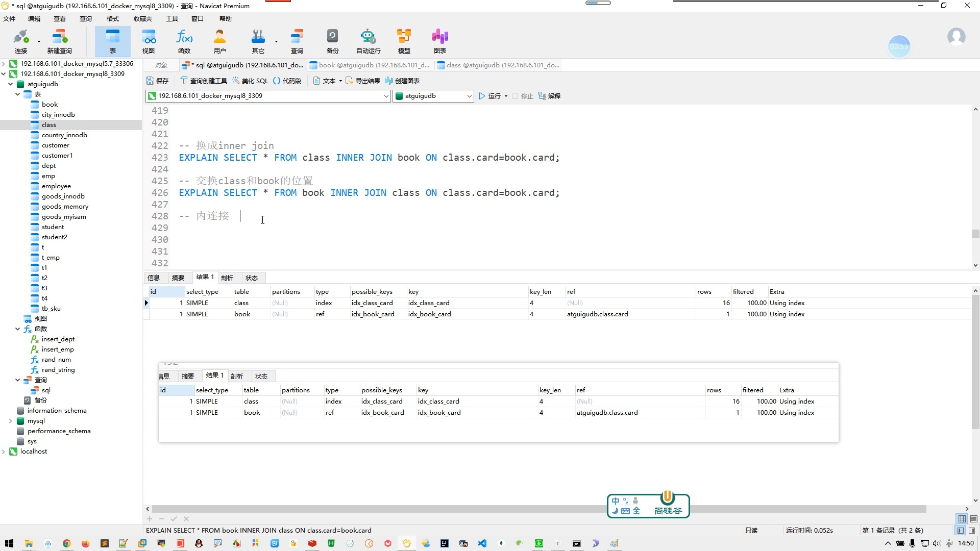The height and width of the screenshot is (551, 980).
Task: Open Visual Studio Code from taskbar
Action: click(x=482, y=543)
